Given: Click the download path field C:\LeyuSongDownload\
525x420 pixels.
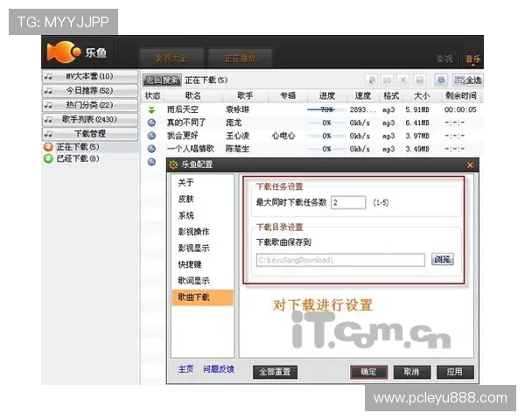Looking at the screenshot, I should tap(340, 260).
